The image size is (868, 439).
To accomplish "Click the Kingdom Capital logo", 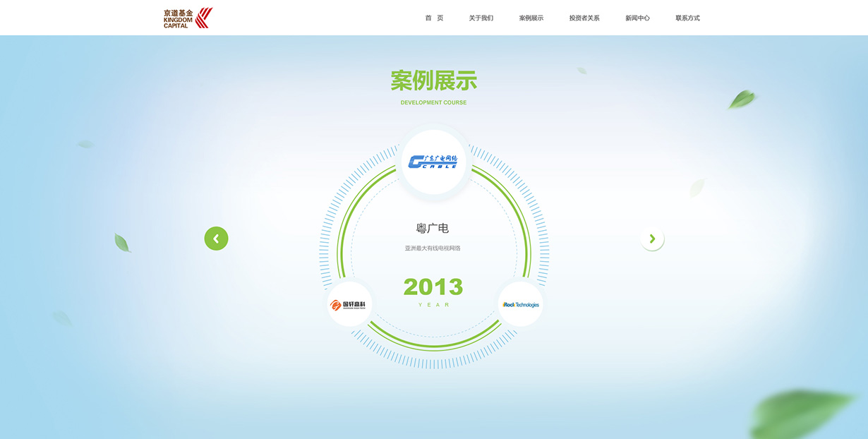I will (x=188, y=18).
